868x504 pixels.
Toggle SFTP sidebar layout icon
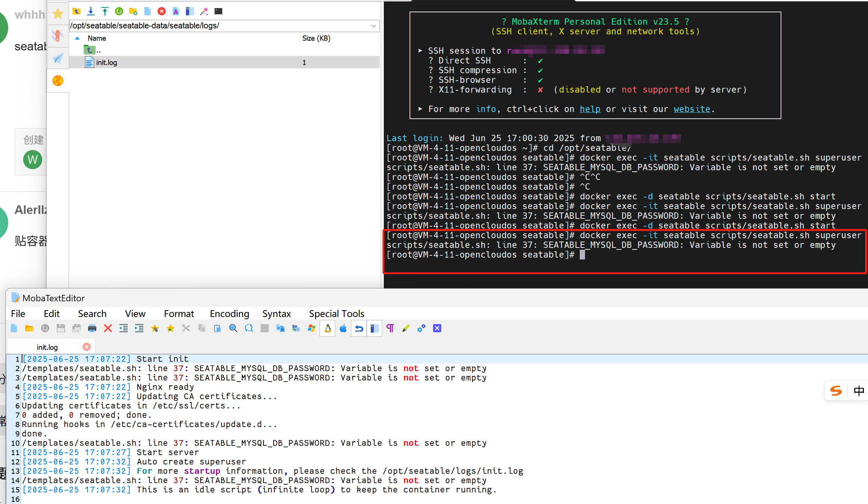coord(190,11)
